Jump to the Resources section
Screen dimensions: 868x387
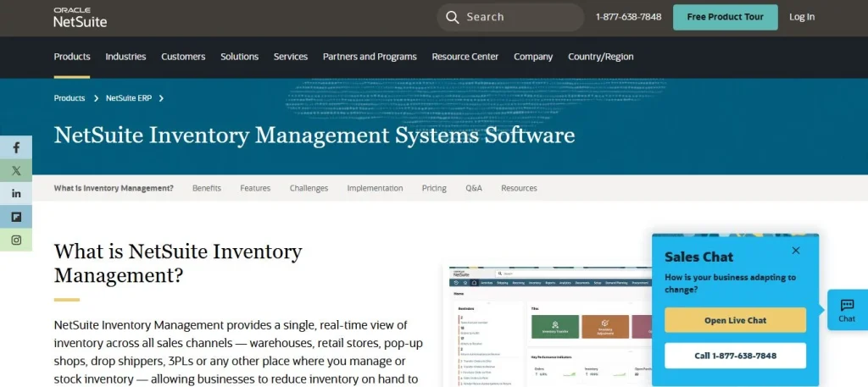click(520, 188)
